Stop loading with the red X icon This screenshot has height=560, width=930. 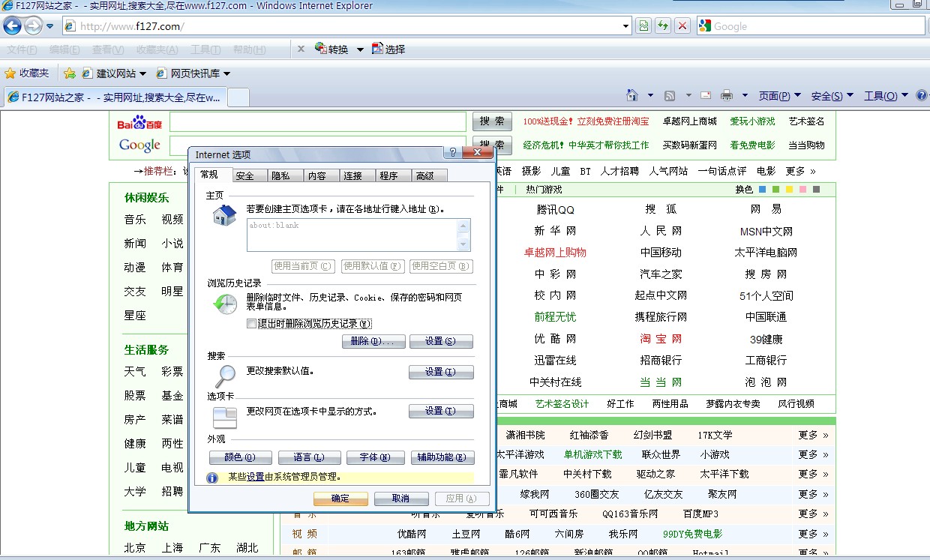(682, 26)
